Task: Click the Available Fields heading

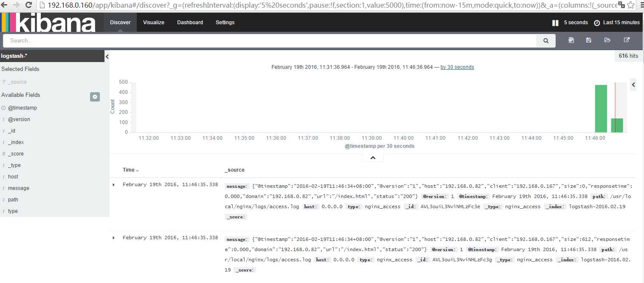Action: click(21, 95)
